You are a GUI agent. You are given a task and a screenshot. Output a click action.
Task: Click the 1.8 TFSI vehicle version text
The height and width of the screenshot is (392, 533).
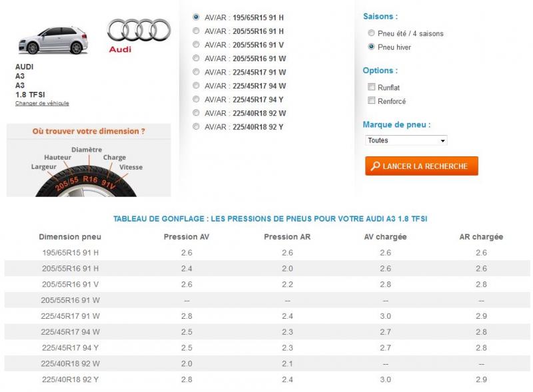[30, 95]
